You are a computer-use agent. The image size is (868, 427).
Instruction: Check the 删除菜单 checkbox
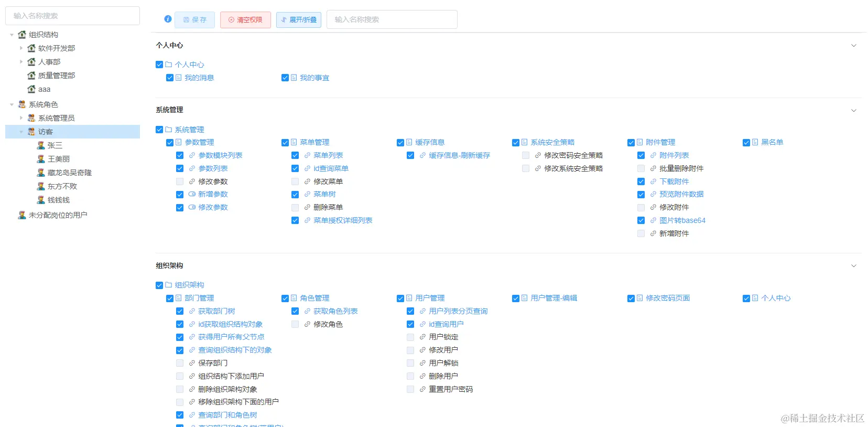[295, 207]
